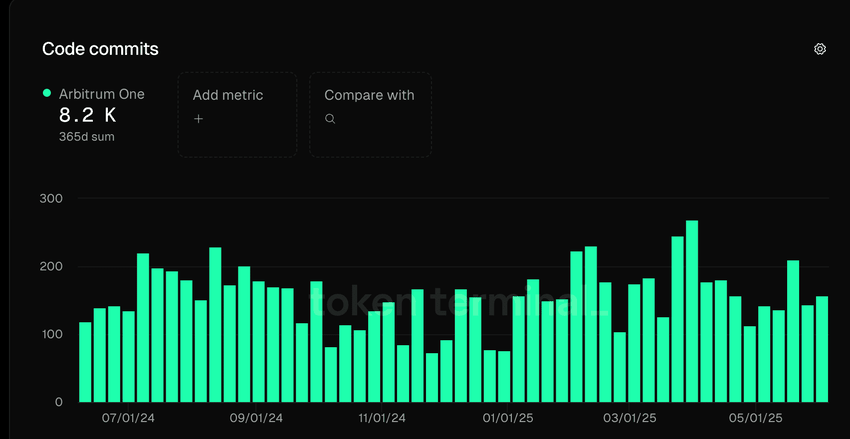Click the 09/01/24 x-axis date label
This screenshot has height=439, width=850.
(256, 418)
